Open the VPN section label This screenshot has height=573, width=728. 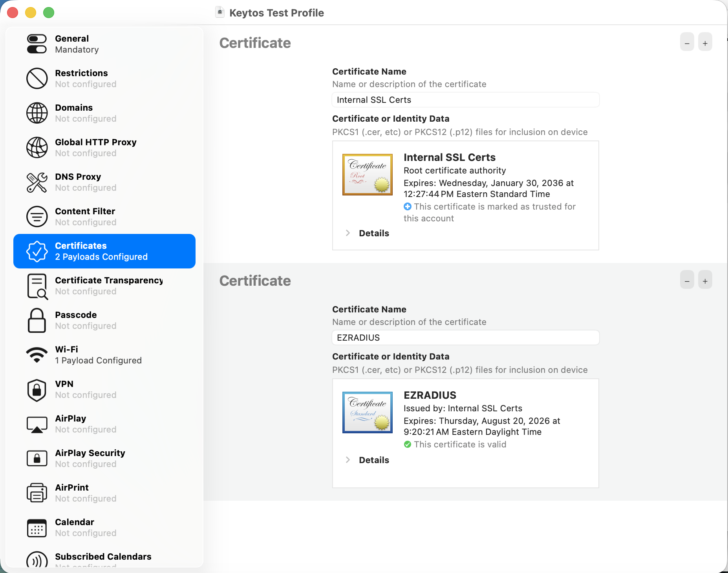[64, 384]
